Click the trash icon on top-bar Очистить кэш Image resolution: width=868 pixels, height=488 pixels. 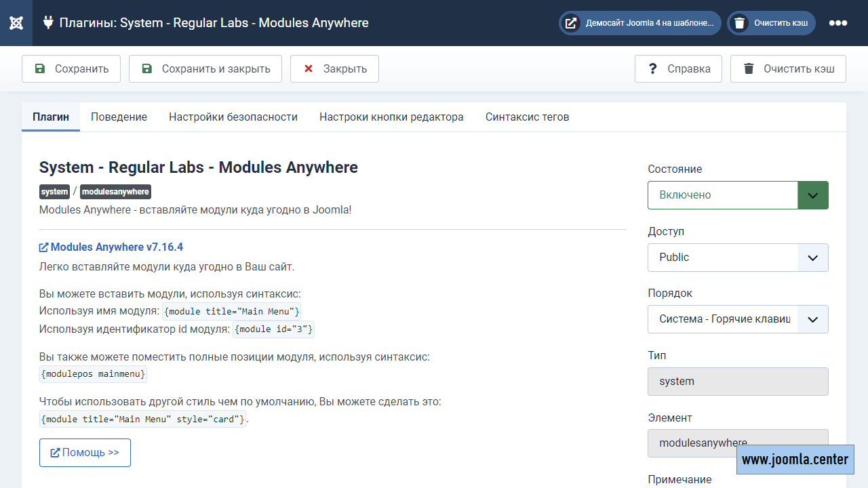click(738, 22)
